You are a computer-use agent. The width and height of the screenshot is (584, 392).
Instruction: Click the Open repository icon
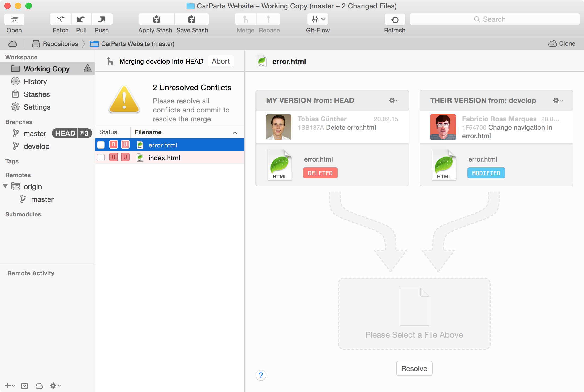(14, 20)
